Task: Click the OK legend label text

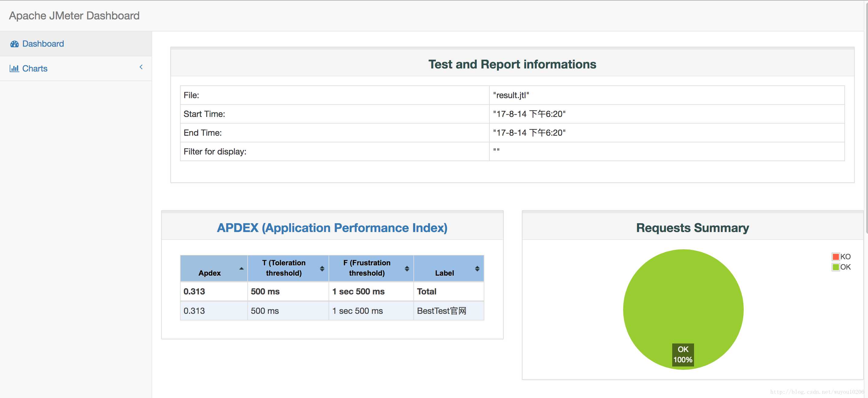Action: tap(846, 267)
